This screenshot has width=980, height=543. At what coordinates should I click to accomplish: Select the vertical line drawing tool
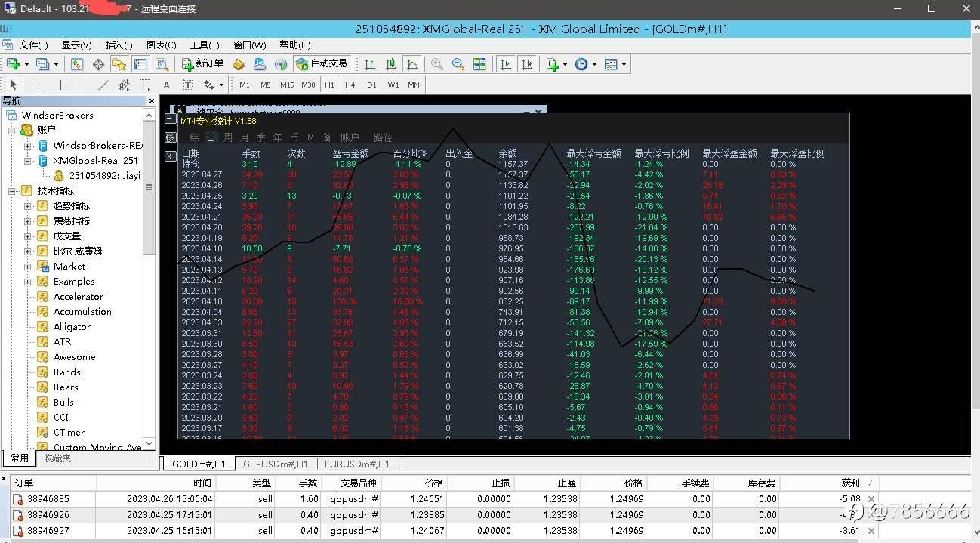pos(60,85)
